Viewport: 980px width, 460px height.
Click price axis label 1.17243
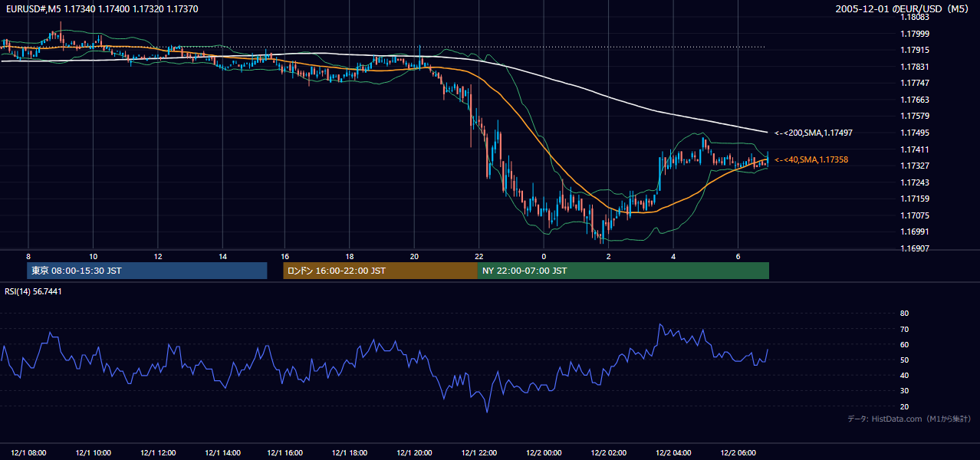point(914,182)
